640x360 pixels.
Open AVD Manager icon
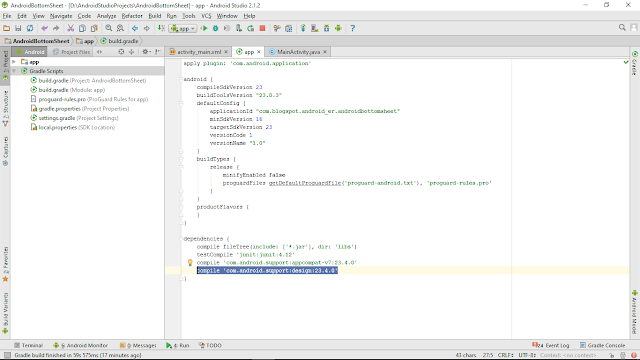[x=315, y=28]
